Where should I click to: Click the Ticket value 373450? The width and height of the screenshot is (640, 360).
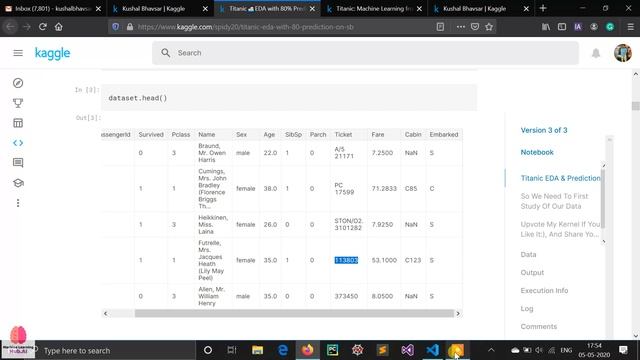[x=346, y=296]
